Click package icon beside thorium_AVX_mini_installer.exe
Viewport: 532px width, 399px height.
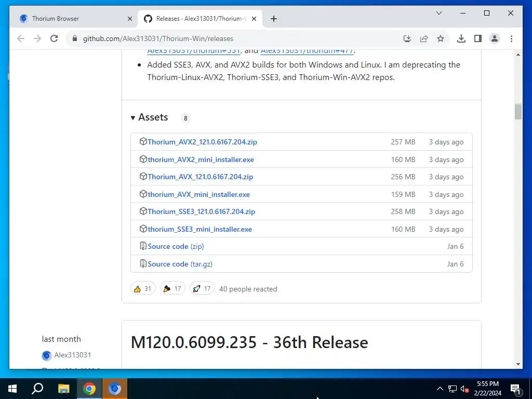143,194
